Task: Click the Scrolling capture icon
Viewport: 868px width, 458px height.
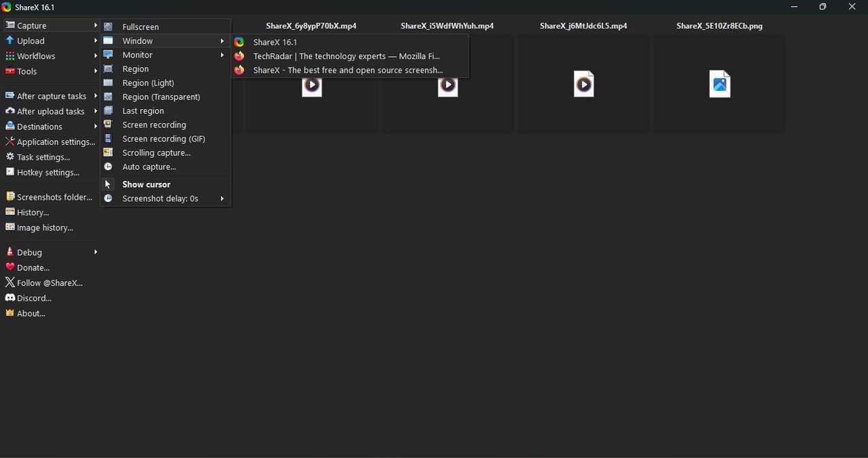Action: 108,152
